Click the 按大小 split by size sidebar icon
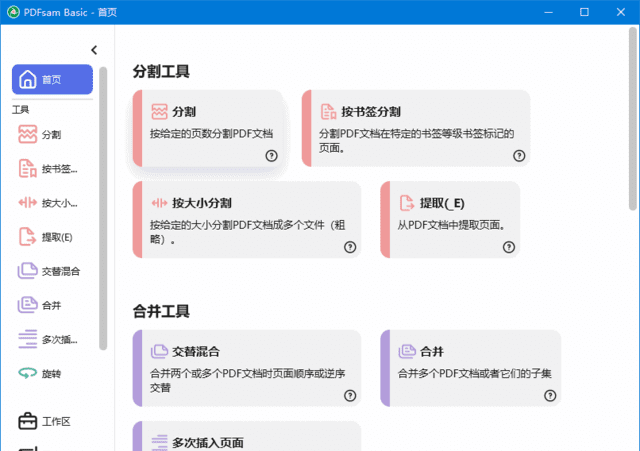The height and width of the screenshot is (451, 640). (x=27, y=202)
